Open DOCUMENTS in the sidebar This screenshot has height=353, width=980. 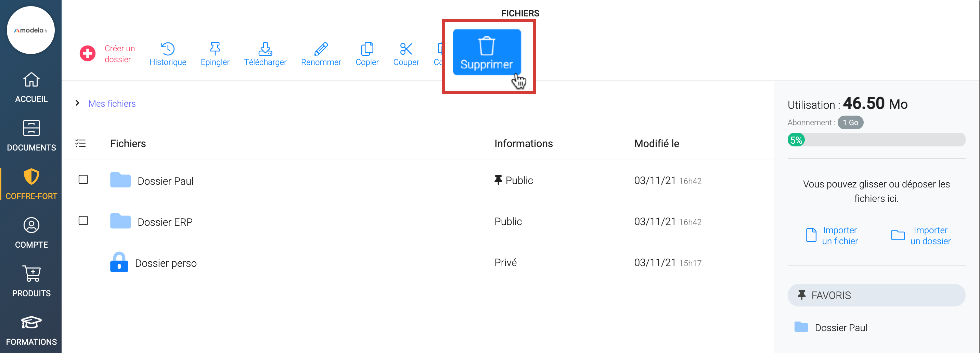[x=31, y=136]
